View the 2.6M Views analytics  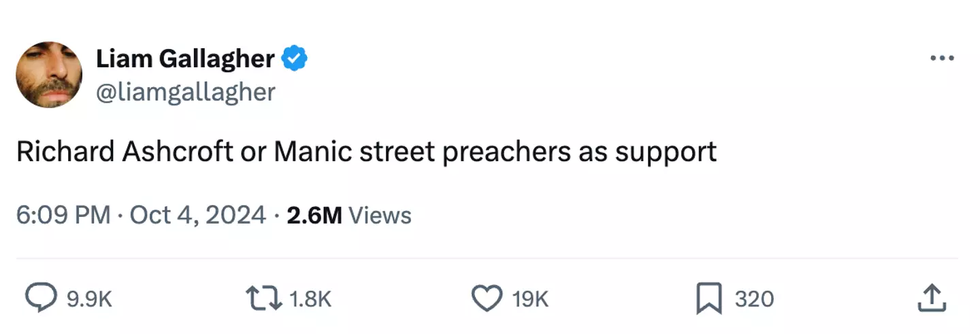[348, 216]
